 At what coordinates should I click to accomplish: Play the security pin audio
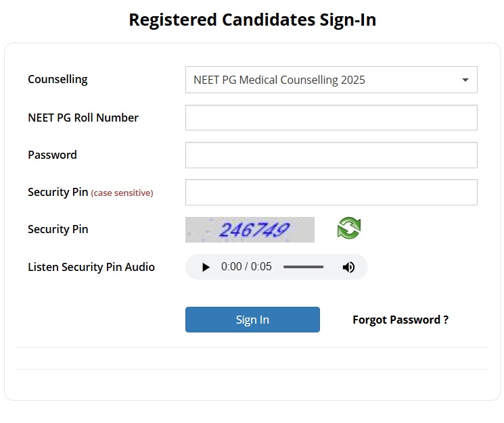tap(206, 267)
